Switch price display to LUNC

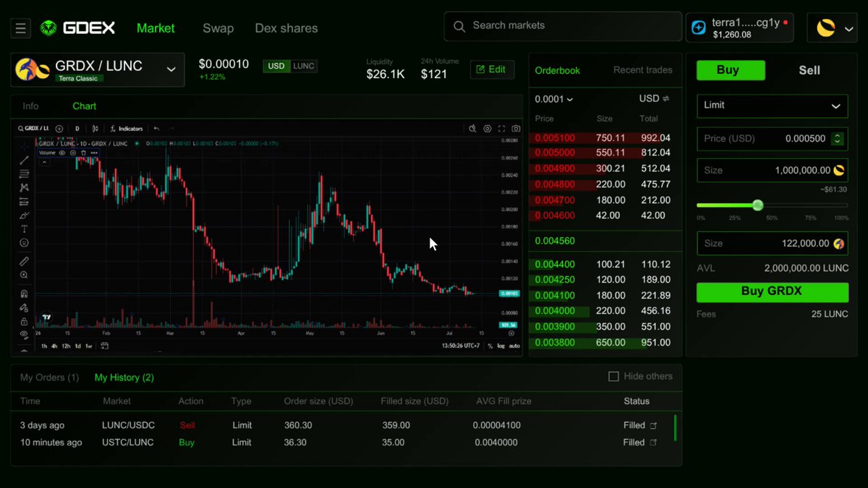click(304, 66)
